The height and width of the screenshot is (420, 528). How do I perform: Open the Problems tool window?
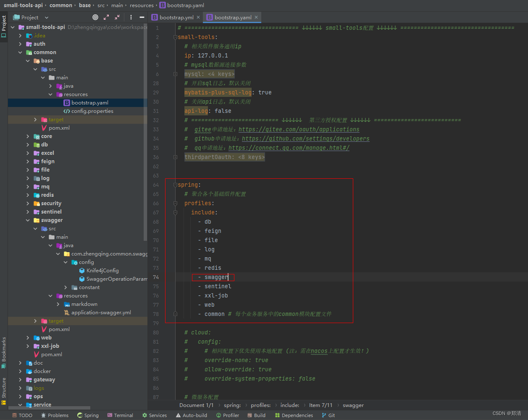55,415
